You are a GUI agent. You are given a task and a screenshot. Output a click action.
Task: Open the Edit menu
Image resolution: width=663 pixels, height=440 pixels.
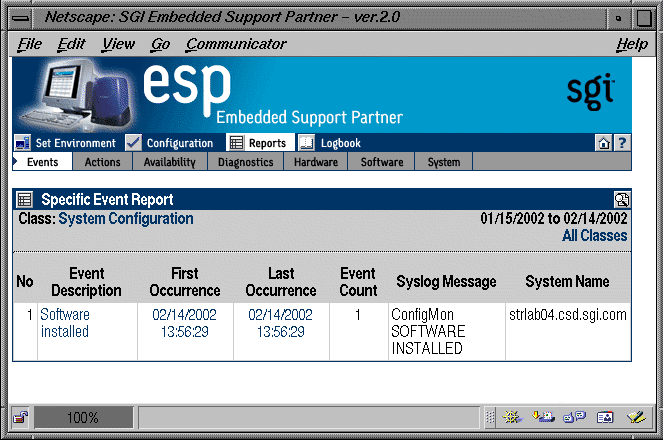tap(71, 44)
